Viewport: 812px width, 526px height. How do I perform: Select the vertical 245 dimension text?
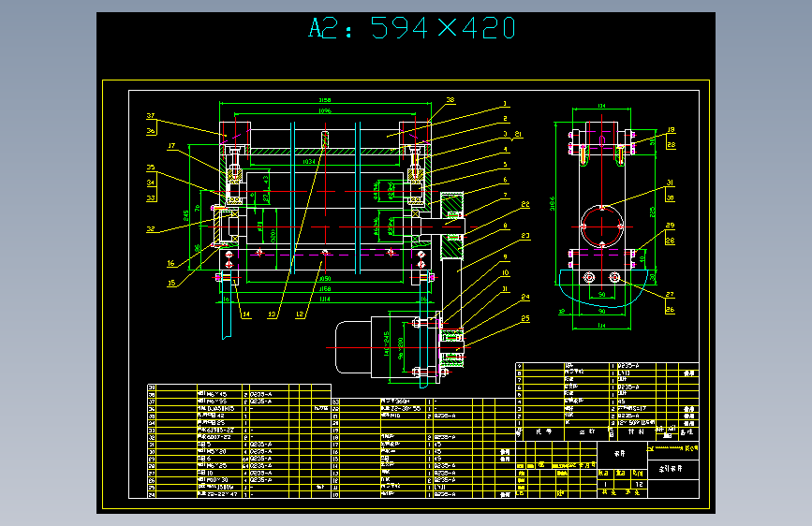pos(186,215)
